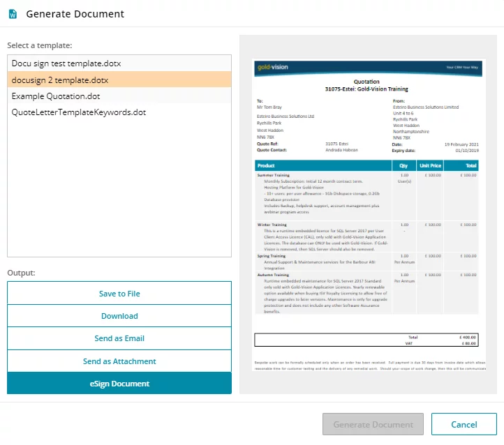
Task: Click the Word document icon beside Generate Document
Action: (x=13, y=14)
